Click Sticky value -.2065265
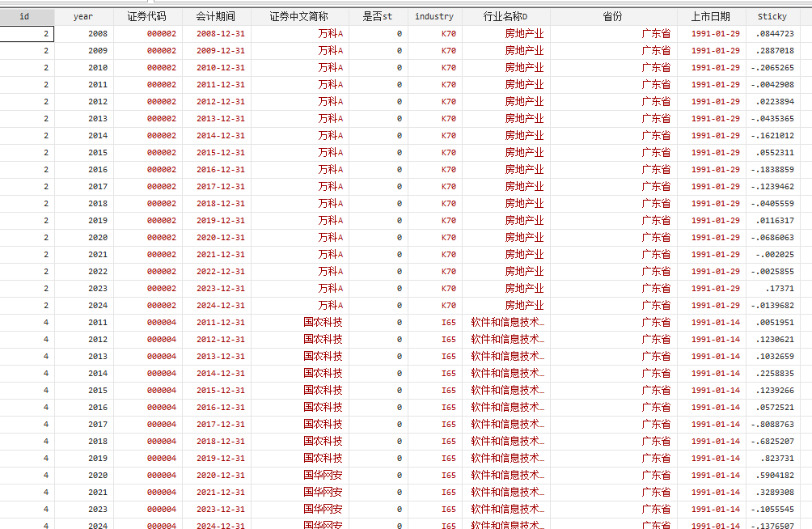The image size is (812, 529). point(772,68)
